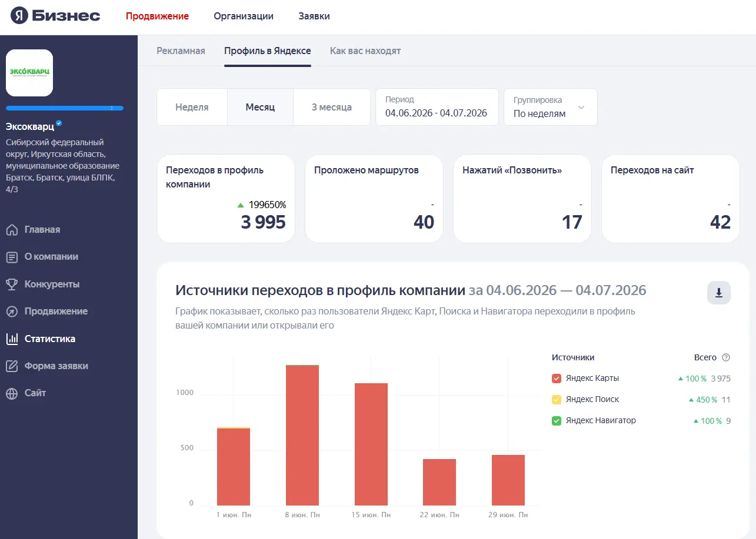
Task: Select the Неделя period button
Action: point(192,107)
